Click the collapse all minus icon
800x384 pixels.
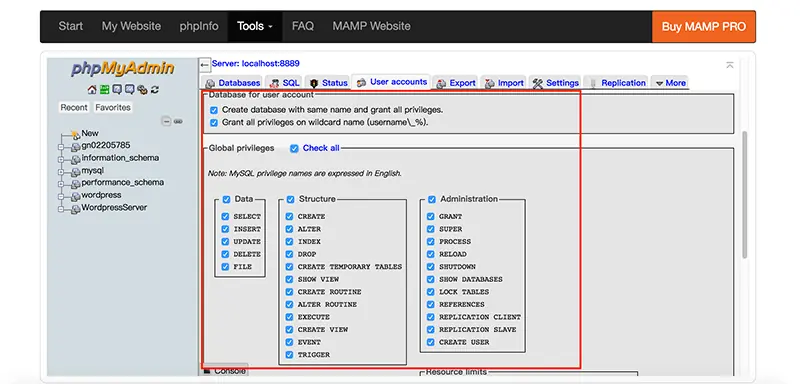coord(166,121)
